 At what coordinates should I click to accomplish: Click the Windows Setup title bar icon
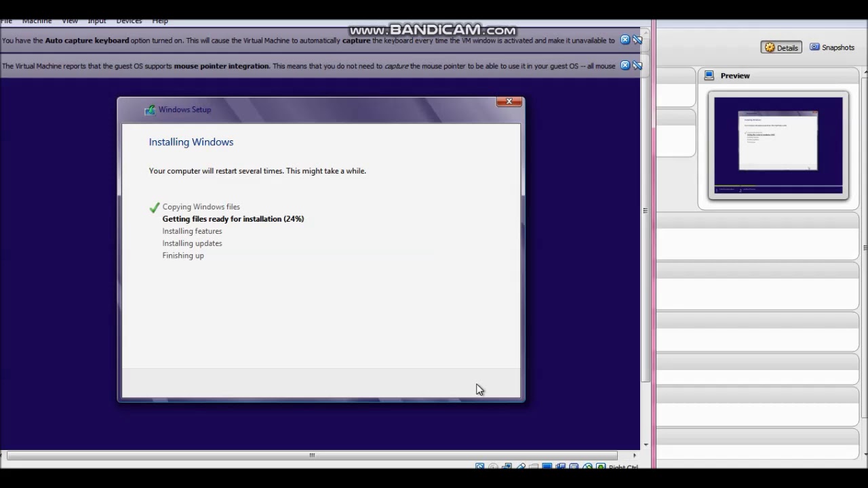tap(149, 110)
